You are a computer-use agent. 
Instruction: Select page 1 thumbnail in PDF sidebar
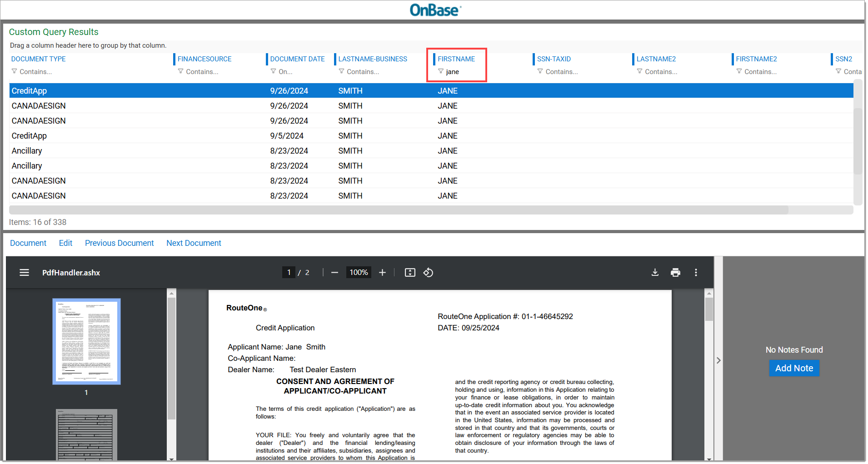pyautogui.click(x=86, y=341)
